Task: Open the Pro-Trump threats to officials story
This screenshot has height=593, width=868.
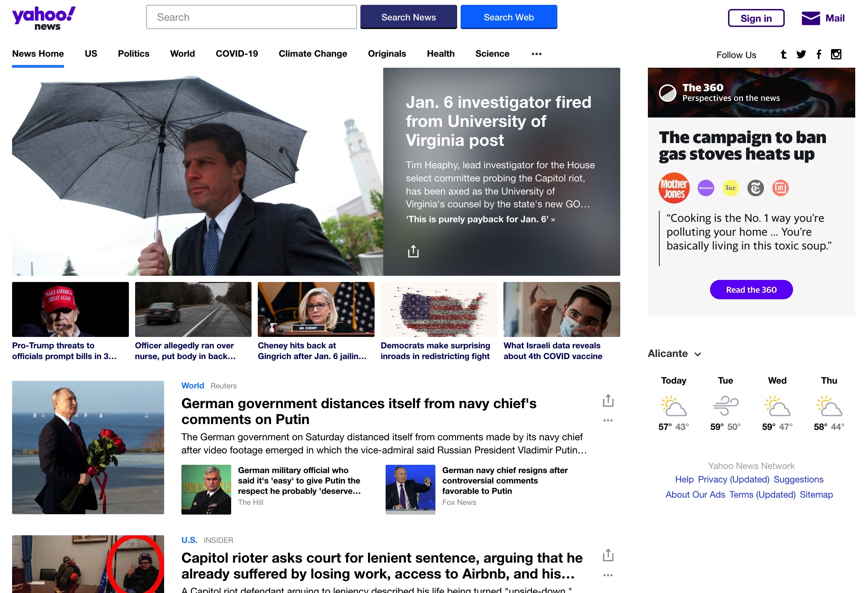Action: [x=64, y=351]
